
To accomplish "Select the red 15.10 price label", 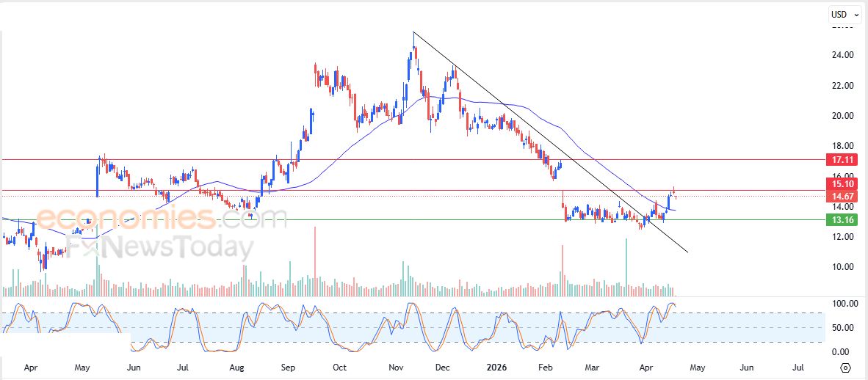I will click(x=839, y=184).
